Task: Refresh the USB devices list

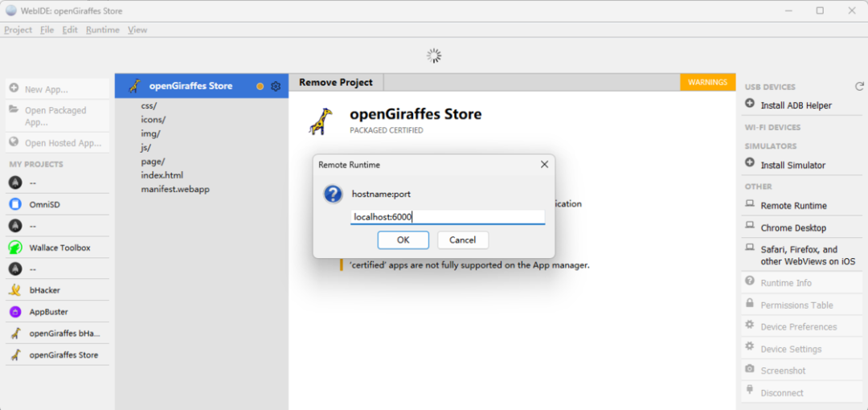Action: (x=859, y=87)
